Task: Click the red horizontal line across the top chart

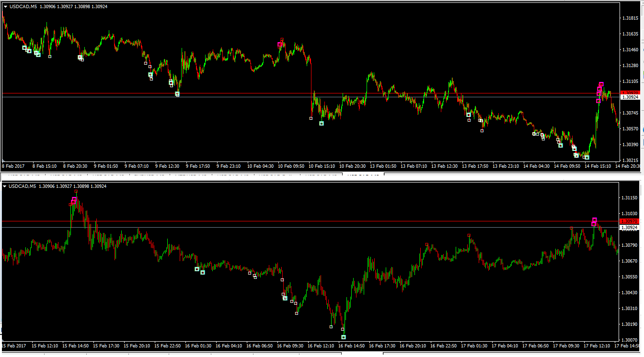Action: (x=310, y=93)
